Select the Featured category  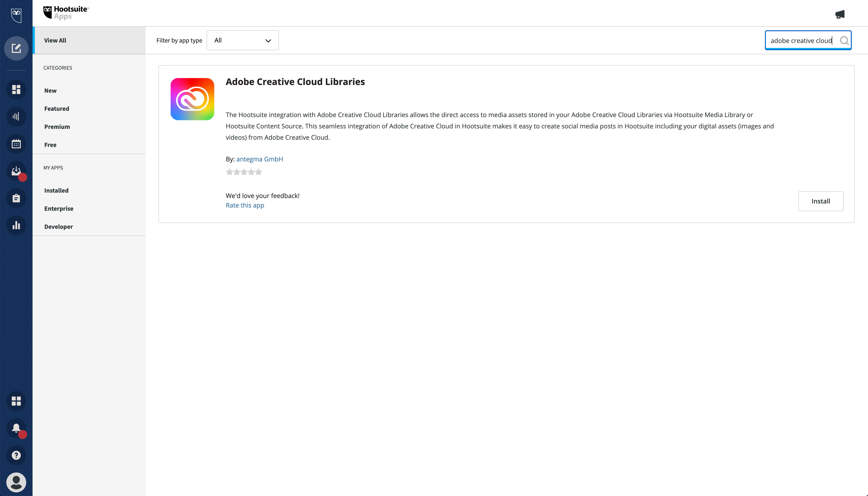57,109
